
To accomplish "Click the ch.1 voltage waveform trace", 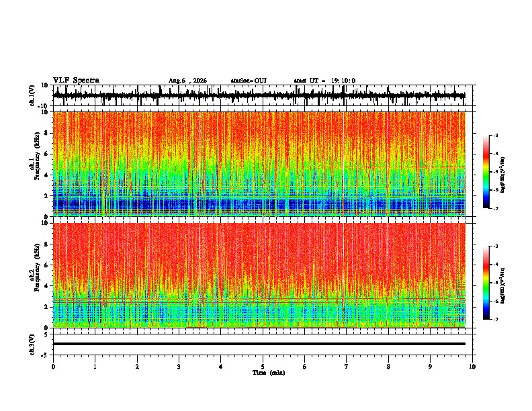I will (259, 95).
